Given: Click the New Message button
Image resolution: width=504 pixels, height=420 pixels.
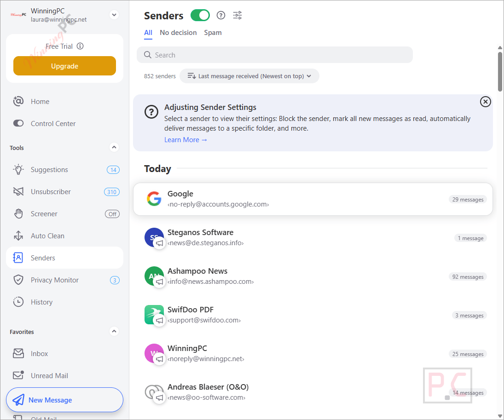Looking at the screenshot, I should pyautogui.click(x=64, y=400).
